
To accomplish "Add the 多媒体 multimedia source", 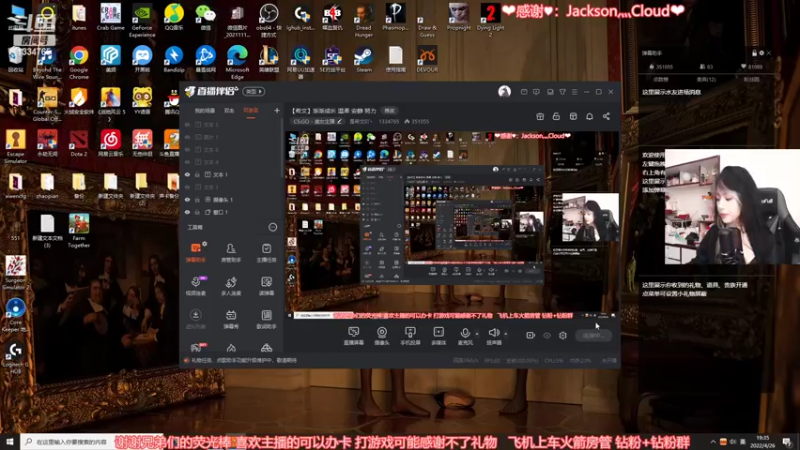I will (x=438, y=336).
